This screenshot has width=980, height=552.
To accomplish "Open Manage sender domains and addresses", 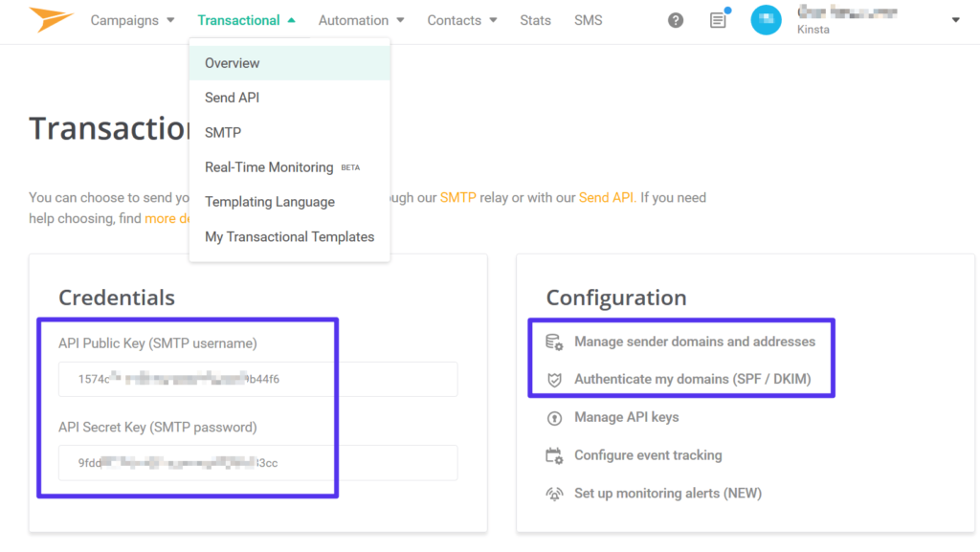I will pyautogui.click(x=695, y=341).
